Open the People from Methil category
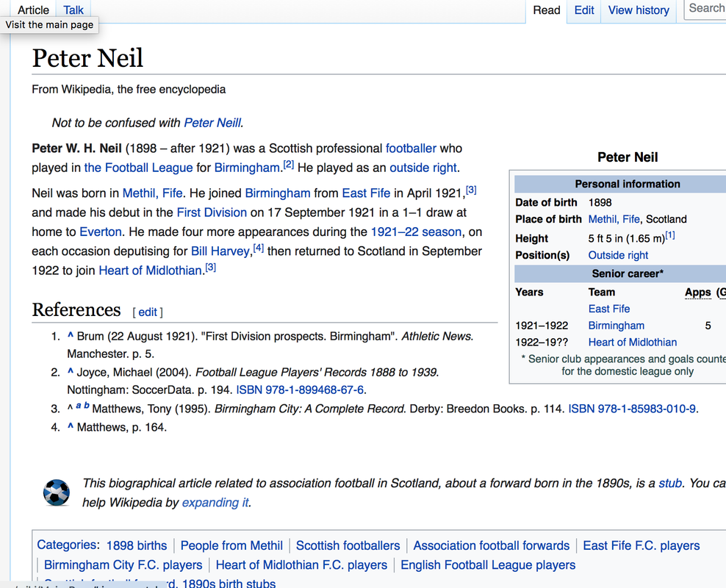 coord(231,545)
